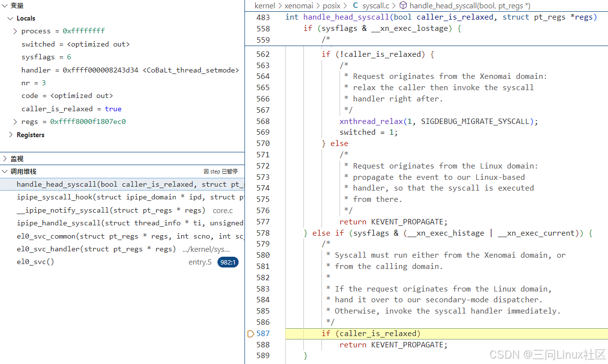Screen dimensions: 608x364
Task: Click the function symbol icon in breadcrumb
Action: pyautogui.click(x=403, y=6)
